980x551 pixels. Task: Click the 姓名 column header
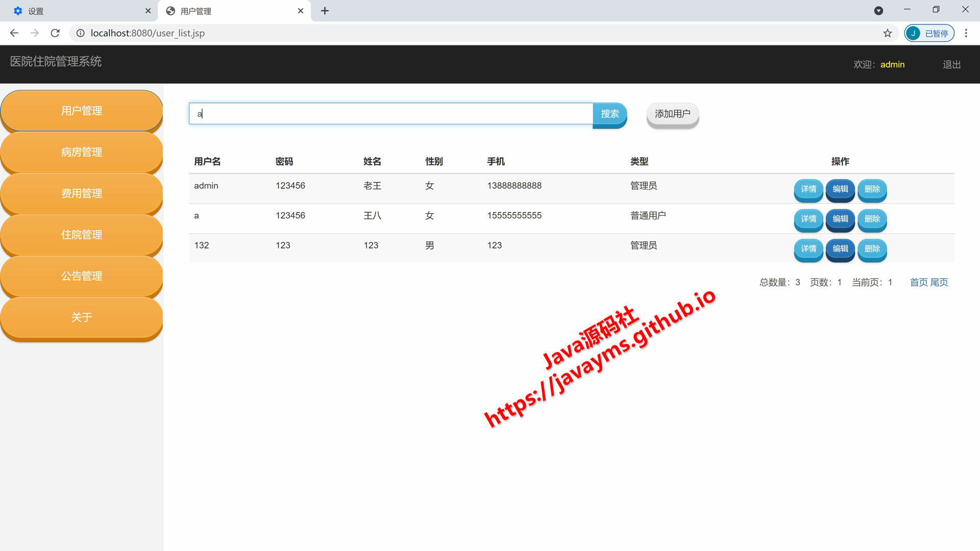372,161
